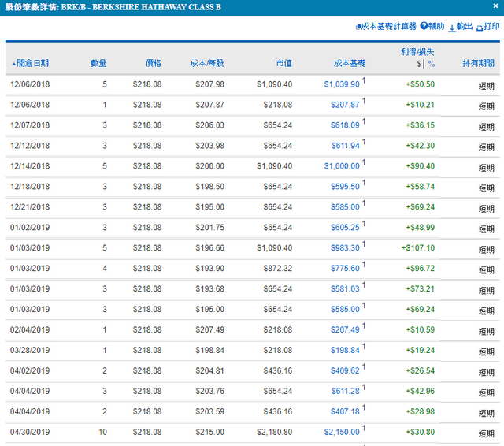This screenshot has width=504, height=446.
Task: Click quantity 10 in 04/30/2019 row
Action: (x=103, y=432)
